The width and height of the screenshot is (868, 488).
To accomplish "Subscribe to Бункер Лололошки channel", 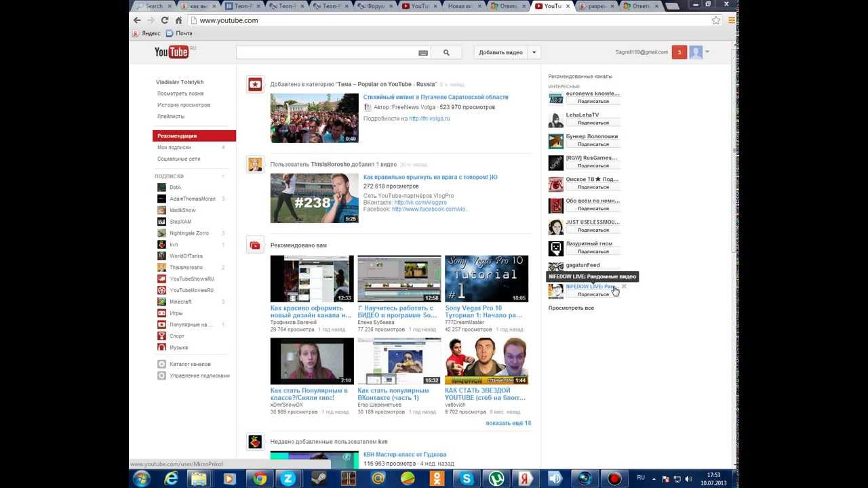I will (x=593, y=144).
